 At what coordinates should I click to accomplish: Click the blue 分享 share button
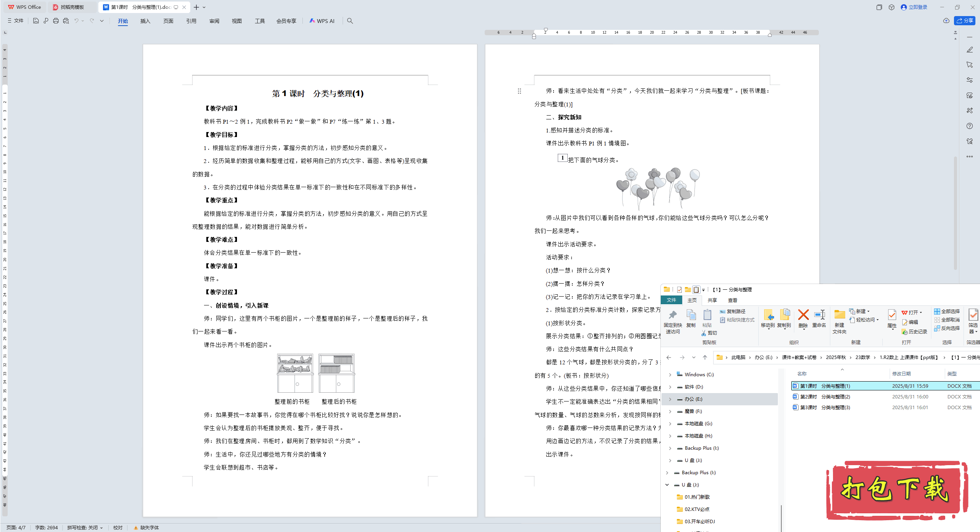tap(965, 21)
